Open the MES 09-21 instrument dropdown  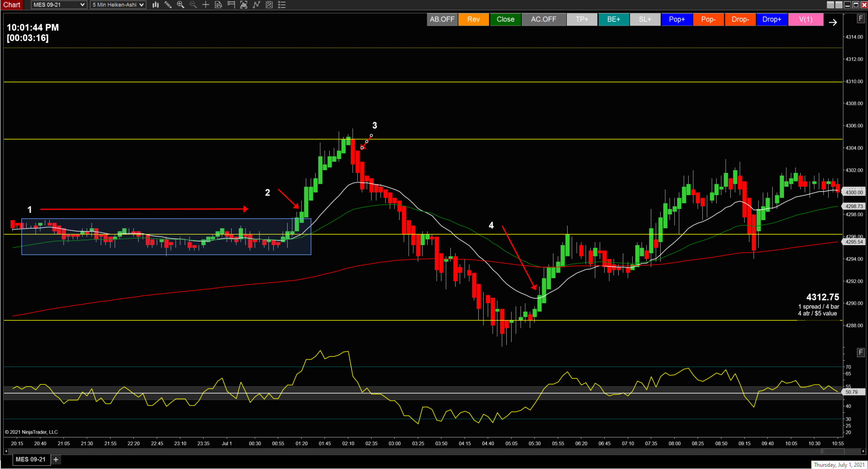pyautogui.click(x=59, y=5)
